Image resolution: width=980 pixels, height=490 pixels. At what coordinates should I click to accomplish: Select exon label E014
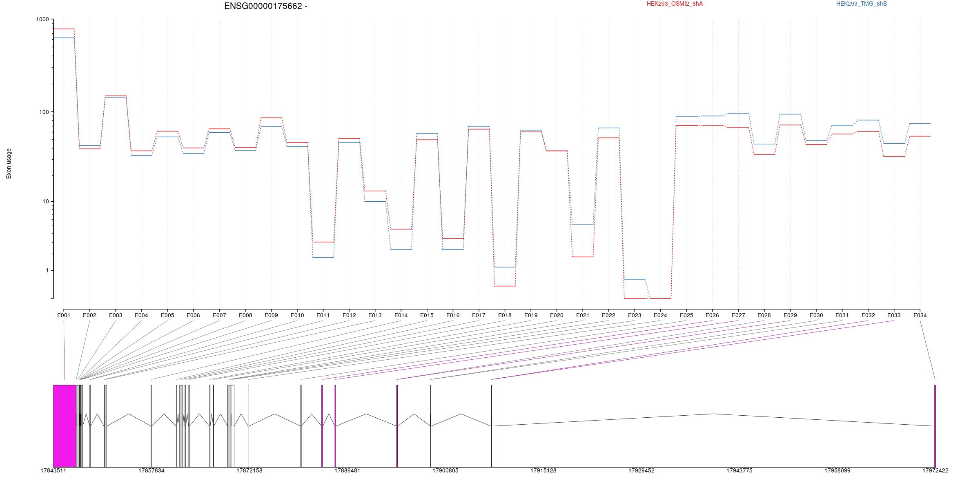coord(401,315)
